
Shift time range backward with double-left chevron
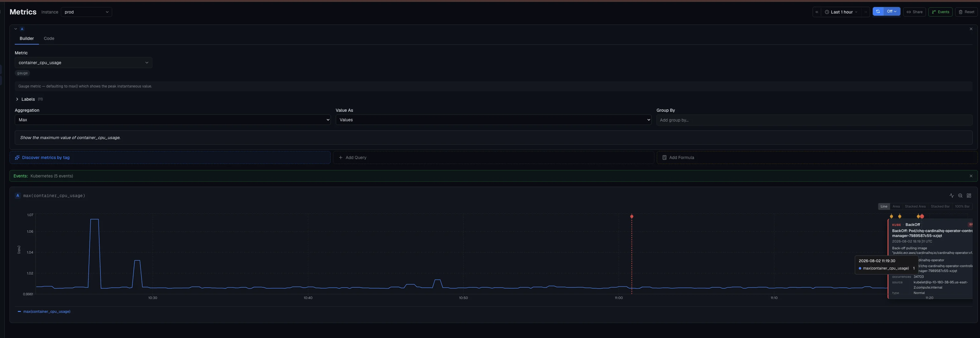(x=817, y=12)
